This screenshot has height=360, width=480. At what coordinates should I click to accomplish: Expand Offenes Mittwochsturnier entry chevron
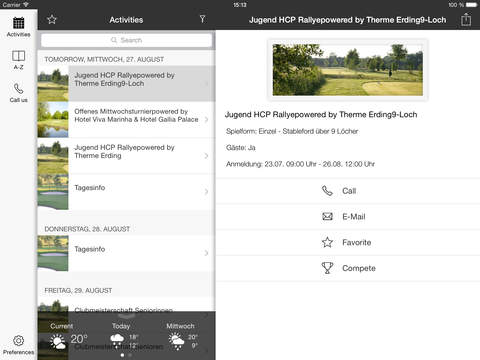(x=206, y=119)
